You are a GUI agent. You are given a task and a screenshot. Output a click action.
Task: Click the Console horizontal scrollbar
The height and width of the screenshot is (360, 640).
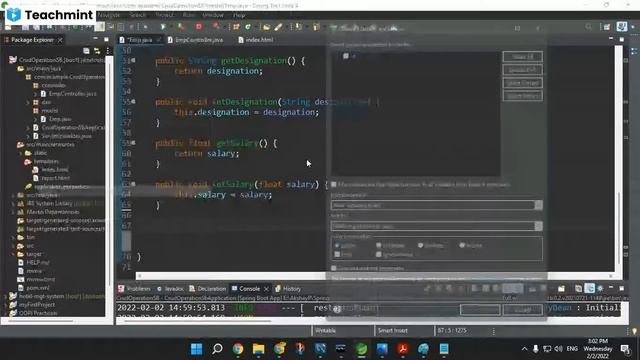198,321
